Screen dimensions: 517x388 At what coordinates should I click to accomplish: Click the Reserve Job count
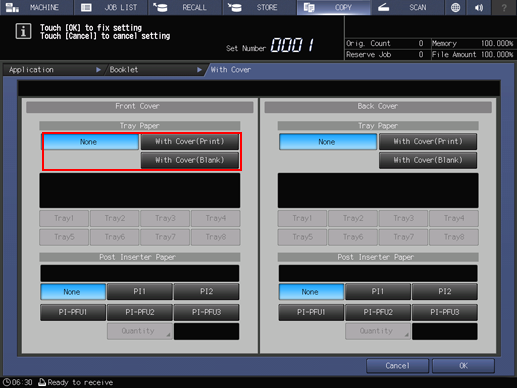pos(421,55)
